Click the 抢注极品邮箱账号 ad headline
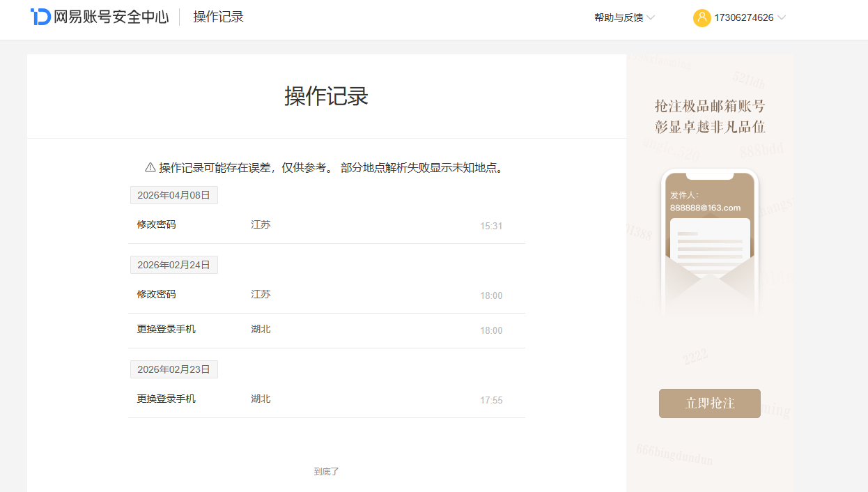The image size is (868, 492). tap(710, 106)
